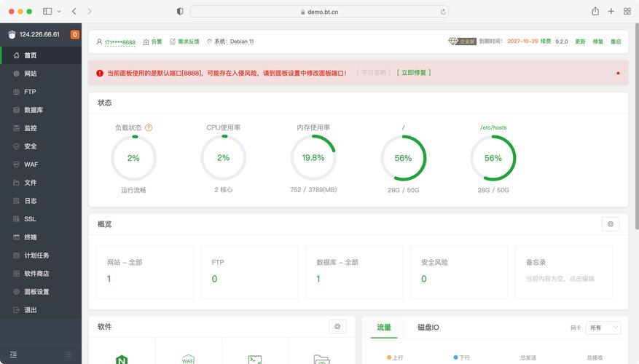Click the 备忘录 memo edit area
This screenshot has height=364, width=639.
coord(560,278)
